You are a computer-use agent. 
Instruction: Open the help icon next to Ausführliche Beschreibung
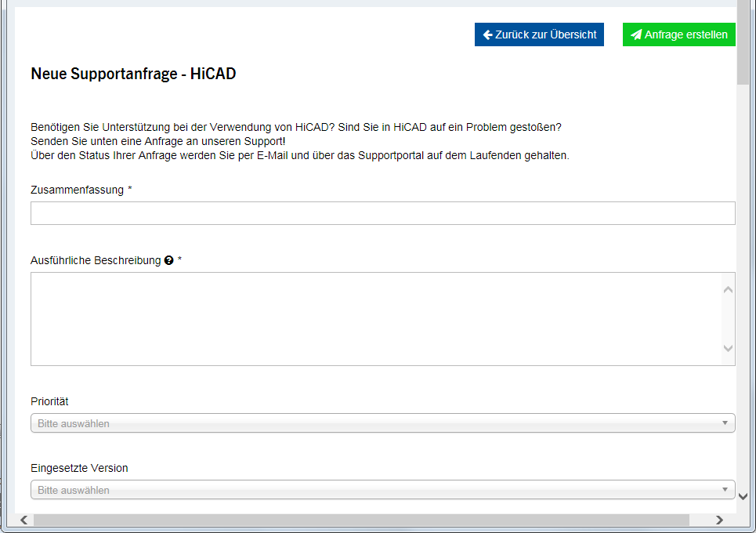coord(168,260)
